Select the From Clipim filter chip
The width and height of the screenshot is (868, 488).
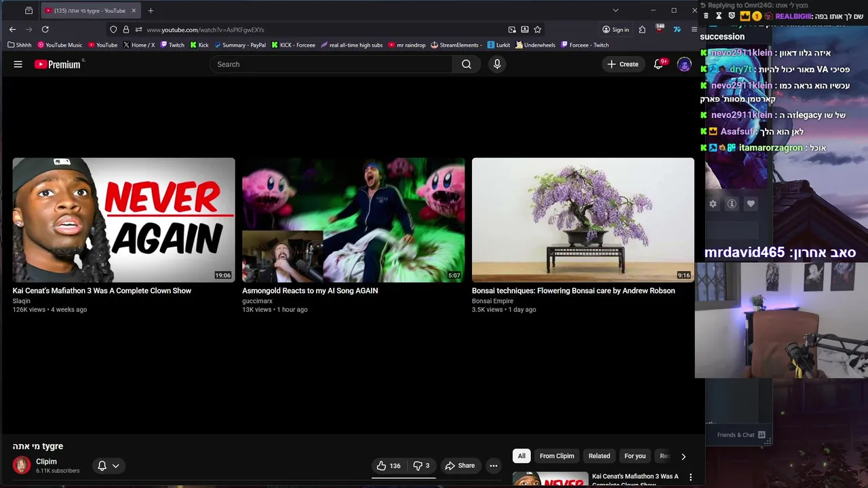tap(557, 456)
